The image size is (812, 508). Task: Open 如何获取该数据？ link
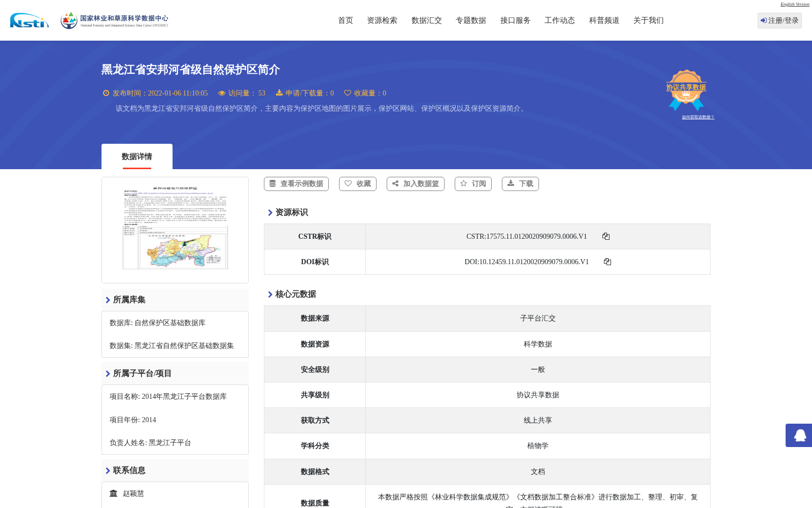[x=698, y=117]
